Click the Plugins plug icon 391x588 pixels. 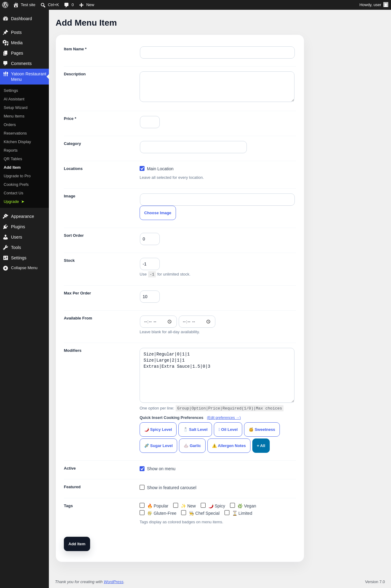point(5,227)
